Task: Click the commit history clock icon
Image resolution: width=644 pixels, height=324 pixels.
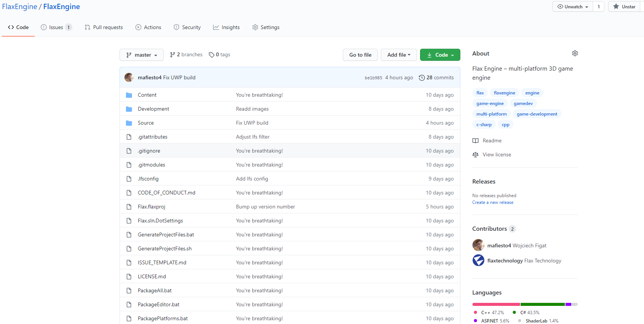Action: pyautogui.click(x=422, y=78)
